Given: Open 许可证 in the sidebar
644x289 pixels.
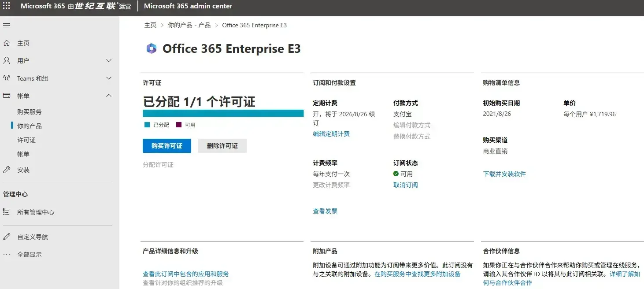Looking at the screenshot, I should point(26,140).
